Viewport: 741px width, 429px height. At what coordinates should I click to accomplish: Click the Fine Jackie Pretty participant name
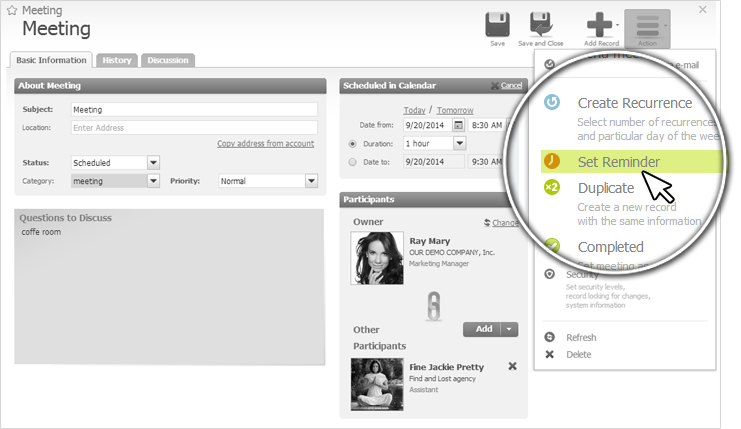447,367
